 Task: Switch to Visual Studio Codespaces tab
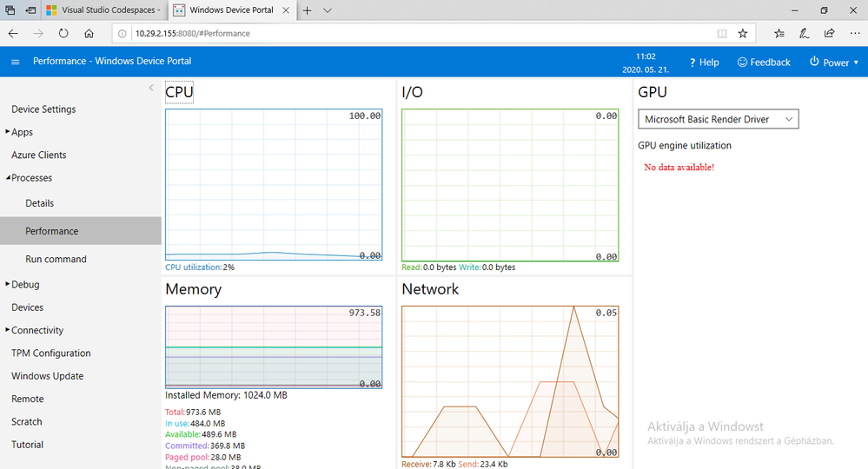pyautogui.click(x=103, y=10)
